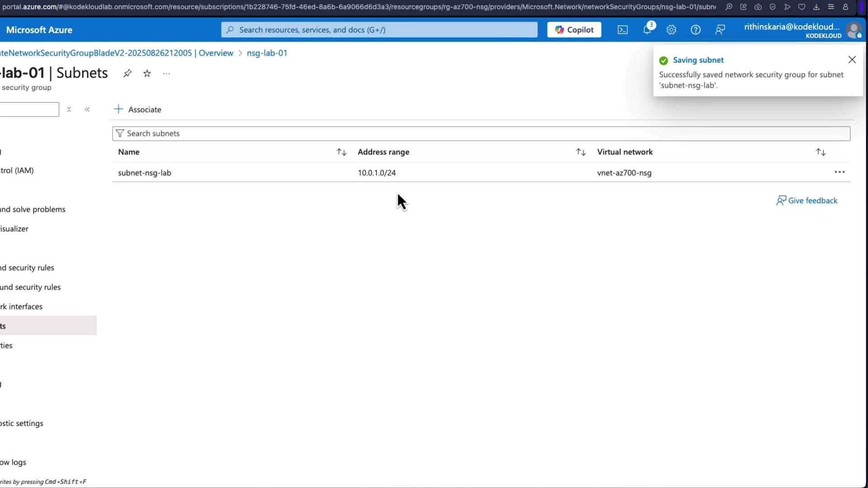Click browser profile icon in address bar
868x488 pixels.
[x=845, y=7]
